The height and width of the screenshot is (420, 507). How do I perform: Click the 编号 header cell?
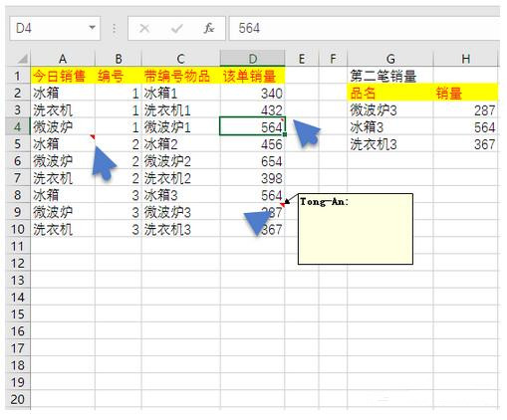tap(119, 76)
